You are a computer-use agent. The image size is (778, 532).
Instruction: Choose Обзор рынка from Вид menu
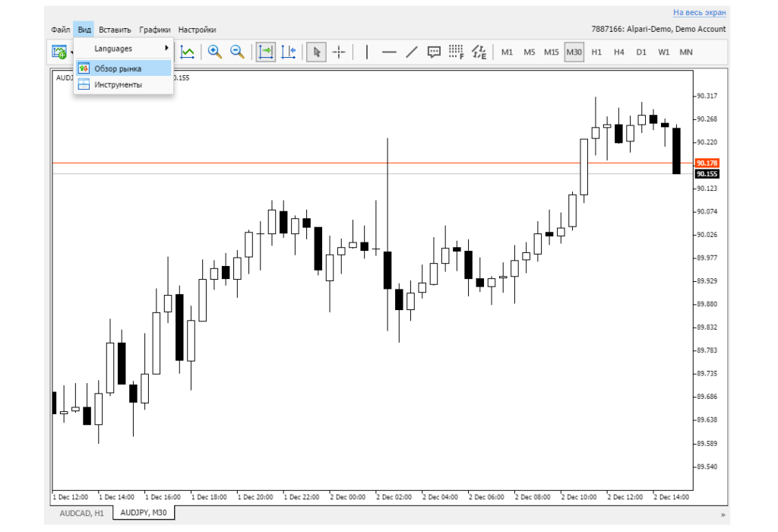[x=118, y=68]
